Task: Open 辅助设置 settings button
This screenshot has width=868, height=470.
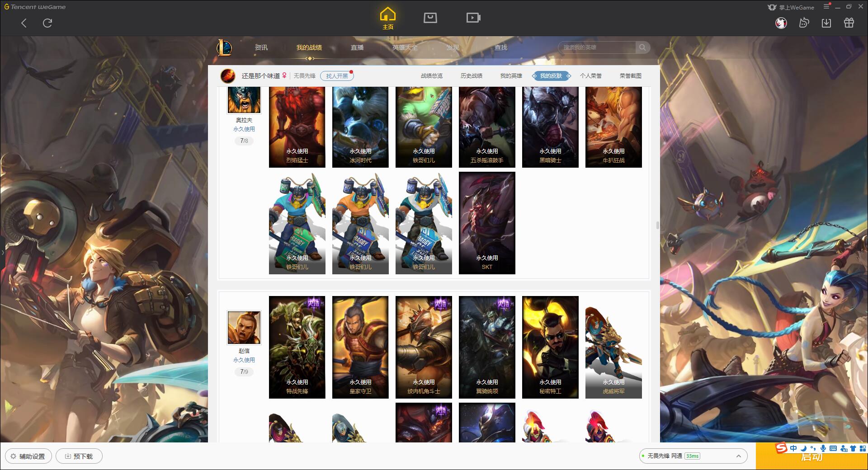Action: pos(28,456)
